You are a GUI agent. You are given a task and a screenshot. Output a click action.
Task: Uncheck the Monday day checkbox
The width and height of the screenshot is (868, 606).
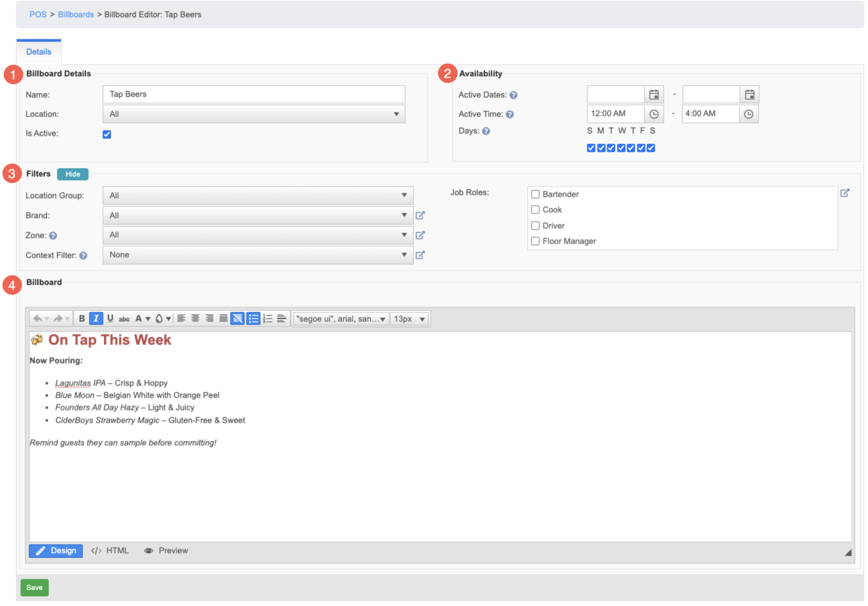tap(601, 148)
